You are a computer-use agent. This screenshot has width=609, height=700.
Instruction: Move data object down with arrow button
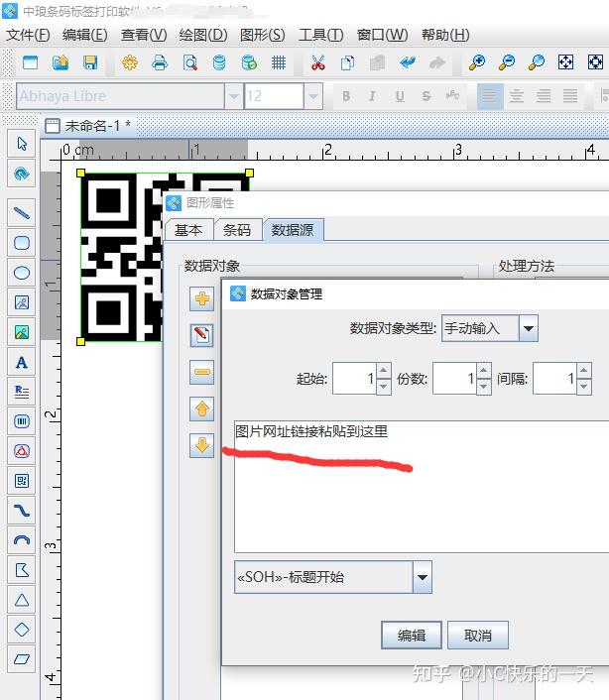pyautogui.click(x=201, y=445)
